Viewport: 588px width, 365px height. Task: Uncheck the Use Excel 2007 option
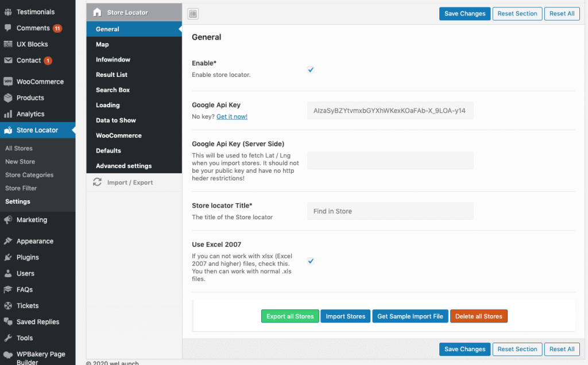311,261
